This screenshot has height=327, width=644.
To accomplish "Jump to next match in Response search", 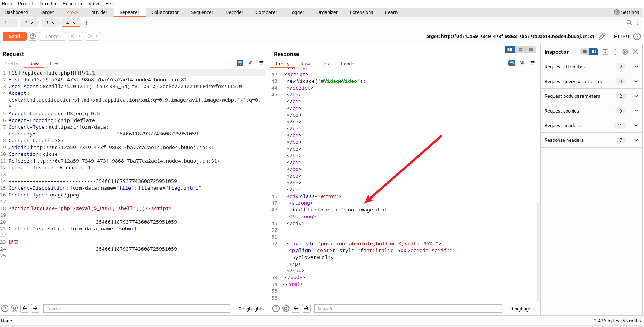I will tap(307, 309).
